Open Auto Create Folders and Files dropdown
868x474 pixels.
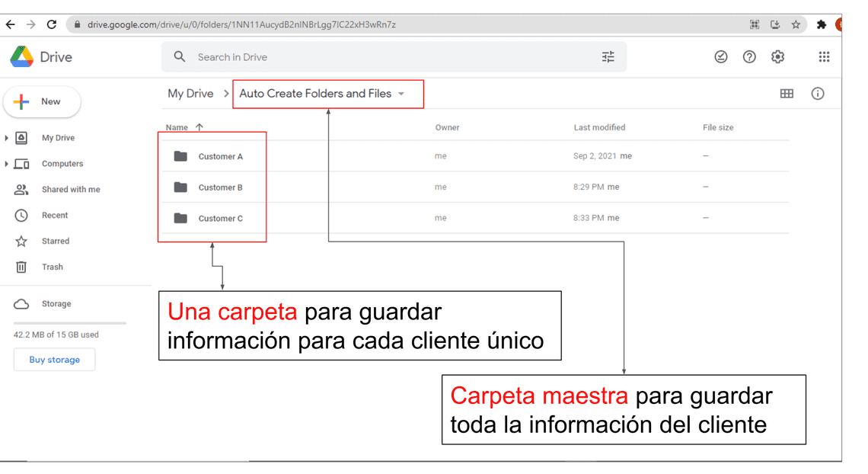pyautogui.click(x=401, y=94)
